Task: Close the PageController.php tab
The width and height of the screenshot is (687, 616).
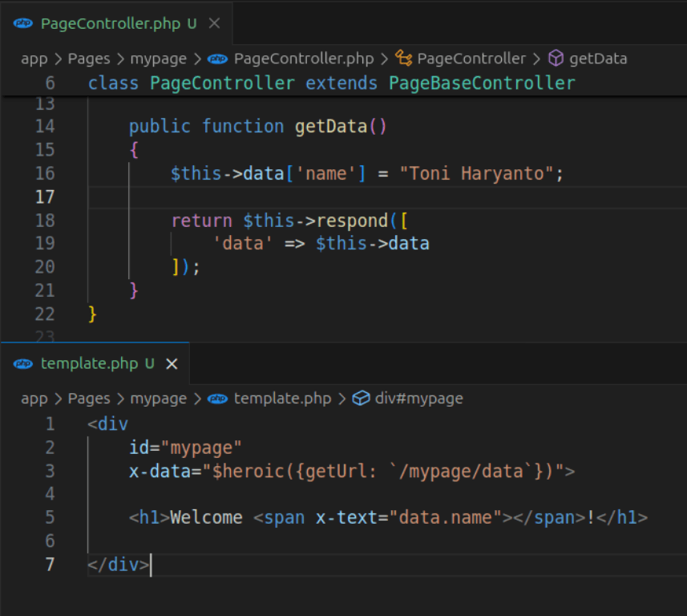Action: tap(214, 23)
